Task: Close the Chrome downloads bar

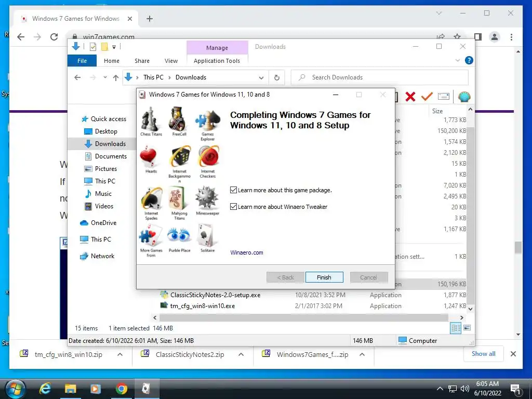Action: pyautogui.click(x=513, y=354)
